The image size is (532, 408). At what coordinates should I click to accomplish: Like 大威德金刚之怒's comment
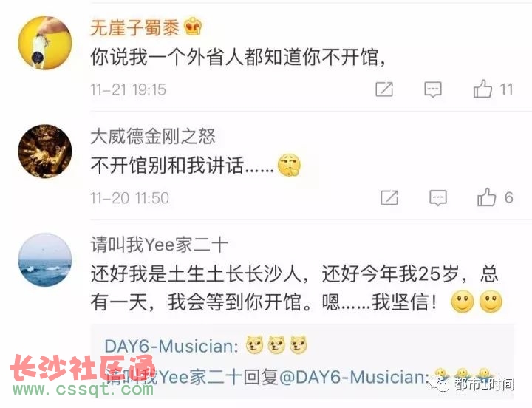[487, 197]
